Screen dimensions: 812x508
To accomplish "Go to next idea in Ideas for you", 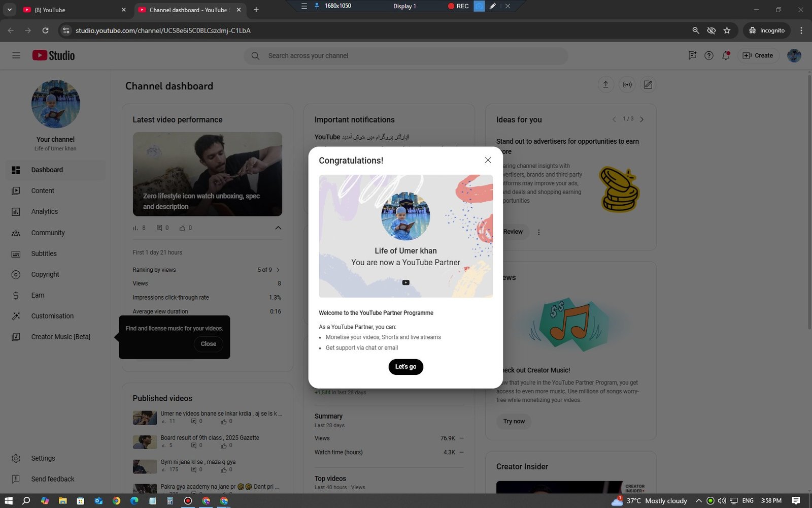I will (x=641, y=119).
